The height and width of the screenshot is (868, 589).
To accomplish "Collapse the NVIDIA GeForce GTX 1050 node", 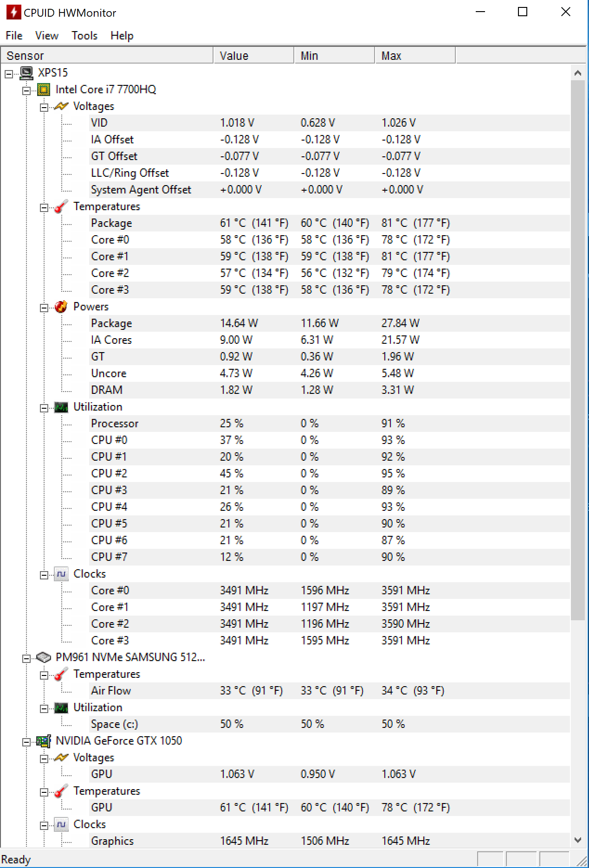I will coord(26,742).
